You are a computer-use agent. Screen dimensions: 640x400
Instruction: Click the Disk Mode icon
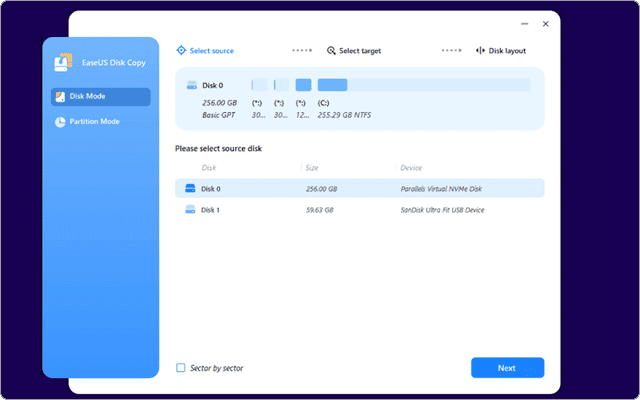click(60, 97)
